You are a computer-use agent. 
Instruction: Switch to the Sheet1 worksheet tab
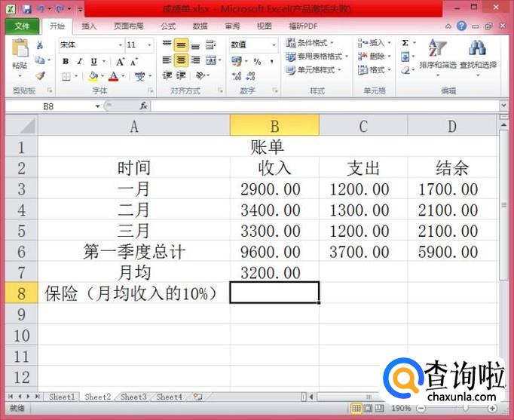point(62,397)
